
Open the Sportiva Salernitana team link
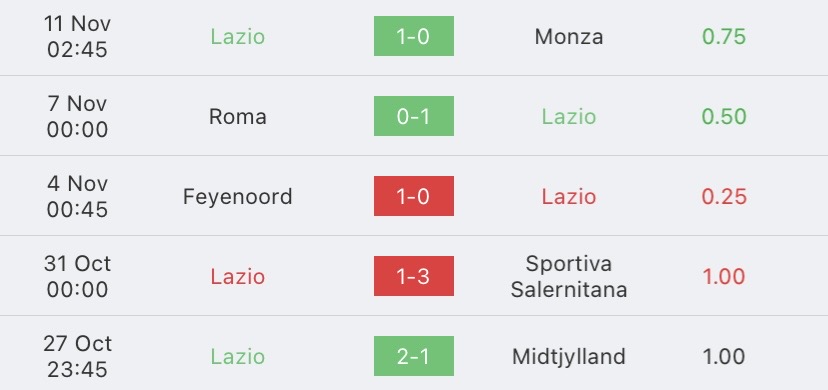point(569,277)
